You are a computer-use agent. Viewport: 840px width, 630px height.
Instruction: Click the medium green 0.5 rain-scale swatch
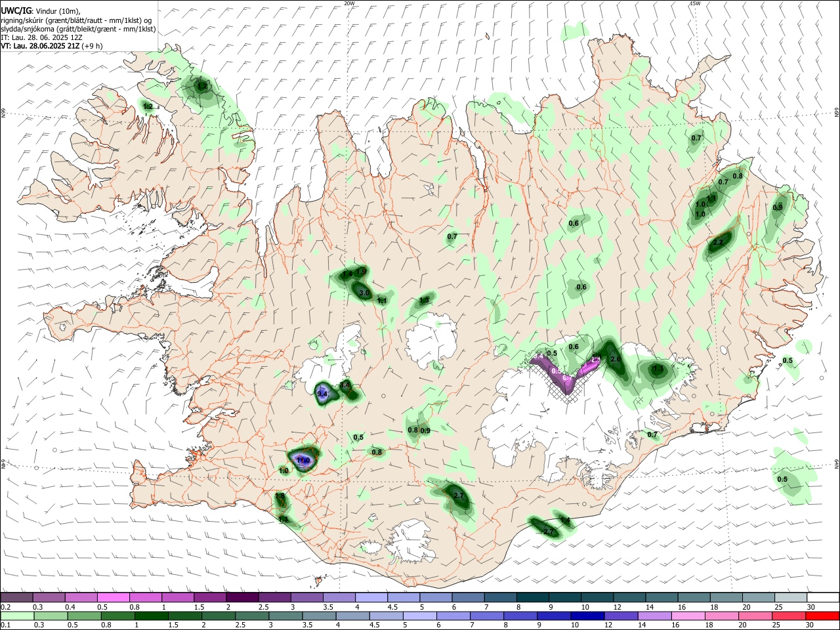click(x=83, y=616)
